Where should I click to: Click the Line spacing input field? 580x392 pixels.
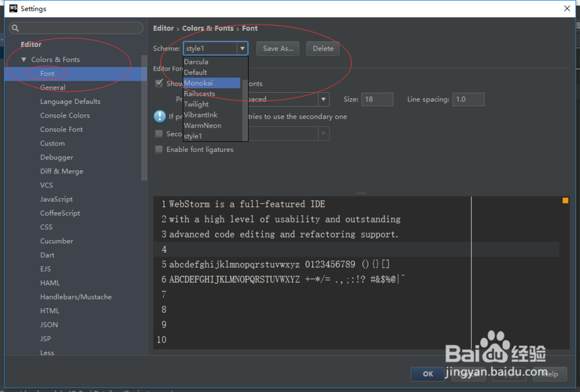[x=468, y=99]
